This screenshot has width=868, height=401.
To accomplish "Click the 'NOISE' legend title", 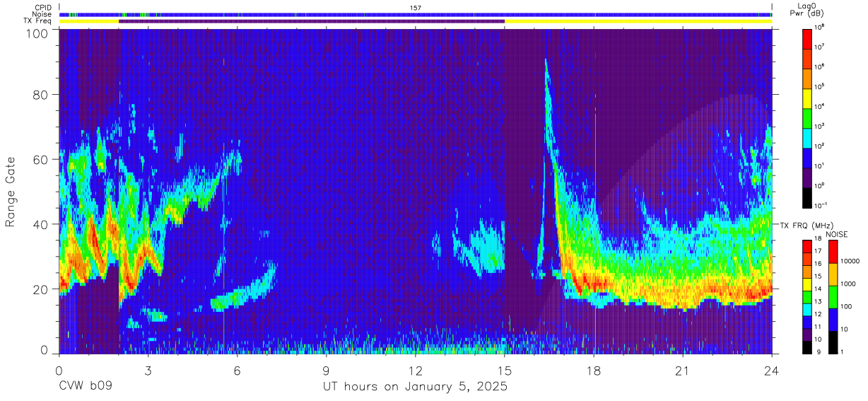I will pos(838,234).
